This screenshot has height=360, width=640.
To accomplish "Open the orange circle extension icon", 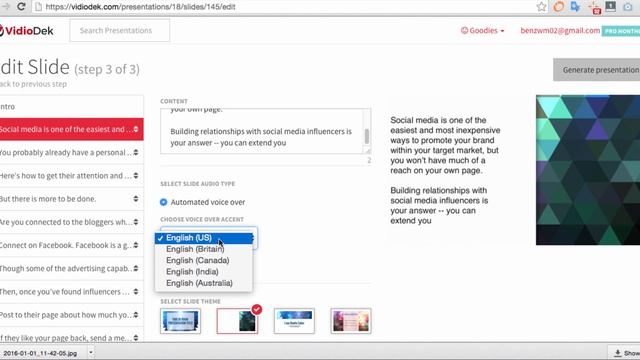I will (559, 7).
